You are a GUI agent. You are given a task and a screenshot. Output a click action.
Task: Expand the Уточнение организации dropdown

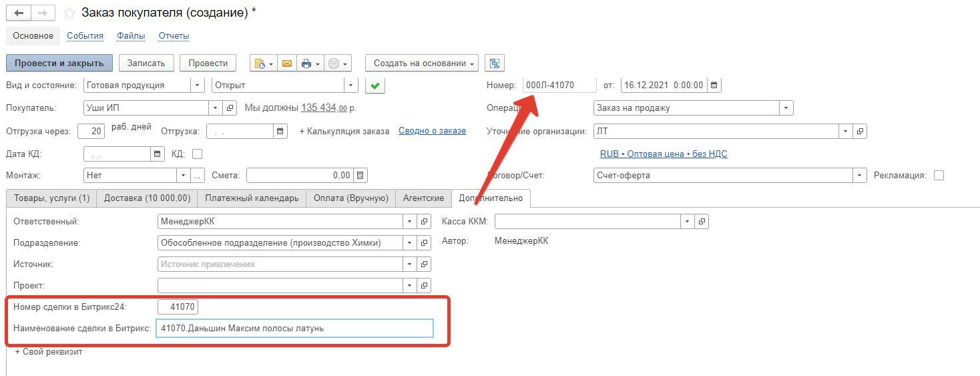pyautogui.click(x=846, y=132)
